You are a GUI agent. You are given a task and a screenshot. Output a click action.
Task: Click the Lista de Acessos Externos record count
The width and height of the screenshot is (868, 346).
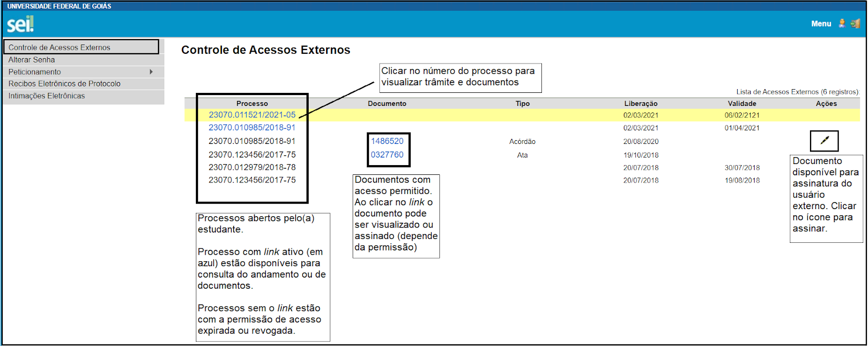pyautogui.click(x=798, y=92)
